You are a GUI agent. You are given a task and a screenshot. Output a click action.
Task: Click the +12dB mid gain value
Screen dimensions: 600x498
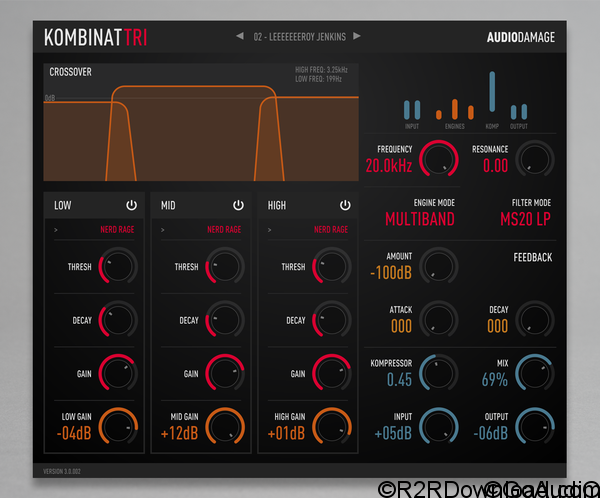(179, 433)
